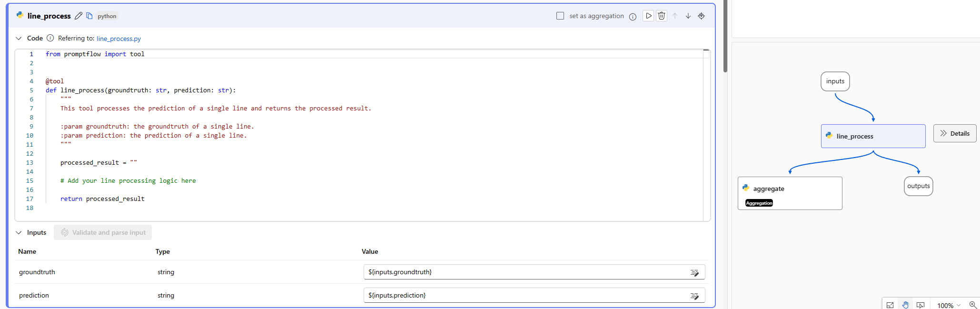Collapse the Inputs section
Screen dimensions: 980x309
click(19, 232)
